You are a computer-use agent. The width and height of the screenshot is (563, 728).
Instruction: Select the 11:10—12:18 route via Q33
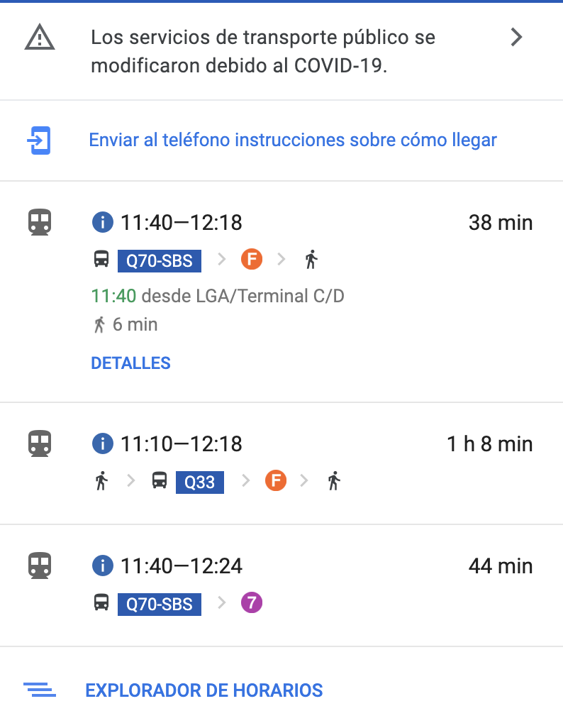pyautogui.click(x=281, y=463)
